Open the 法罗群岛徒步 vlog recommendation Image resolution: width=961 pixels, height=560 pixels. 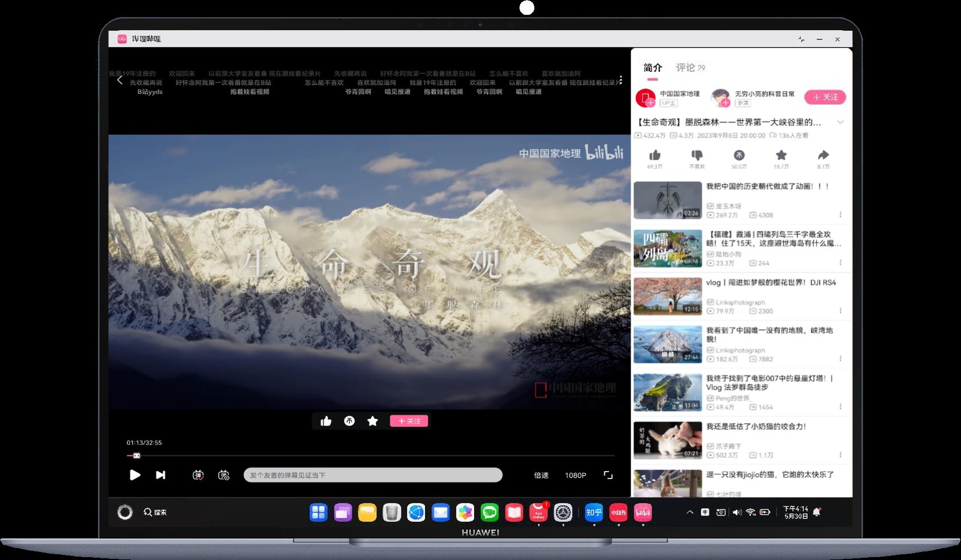tap(668, 393)
